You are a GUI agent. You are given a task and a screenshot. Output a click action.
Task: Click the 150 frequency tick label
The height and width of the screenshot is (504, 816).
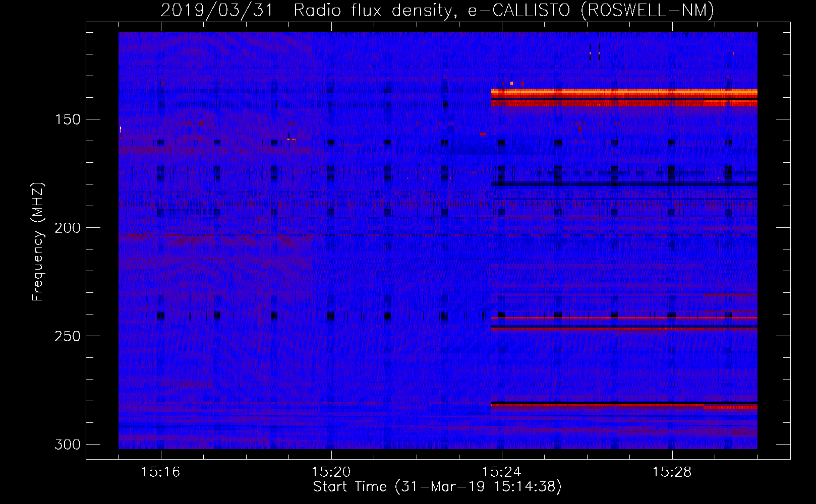(x=68, y=119)
